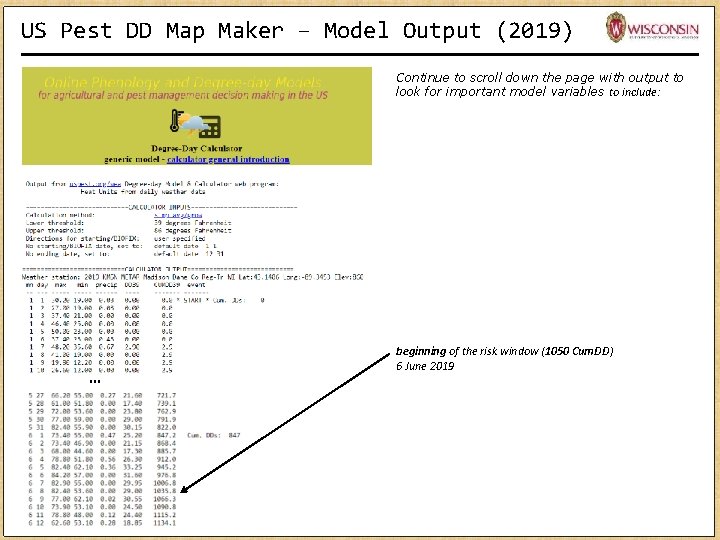Click the ellipsis between the data tables
The image size is (720, 540).
(x=95, y=382)
